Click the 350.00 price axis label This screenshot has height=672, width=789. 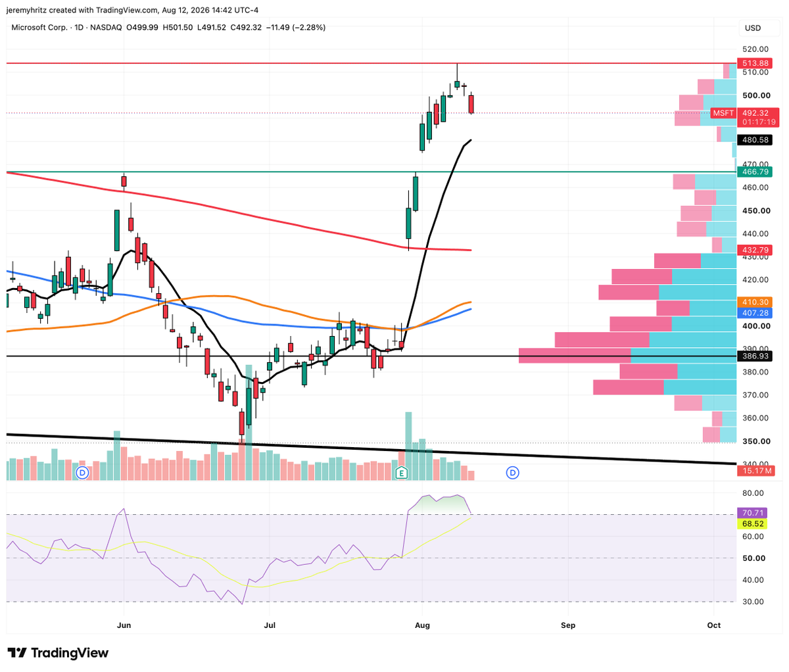756,441
